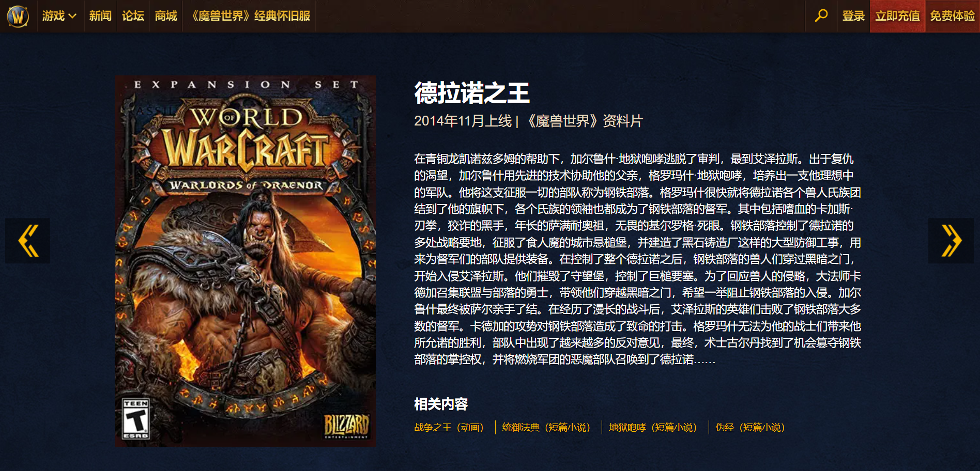Open 《魔兽世界》经典怀旧服 nav link

tap(250, 16)
